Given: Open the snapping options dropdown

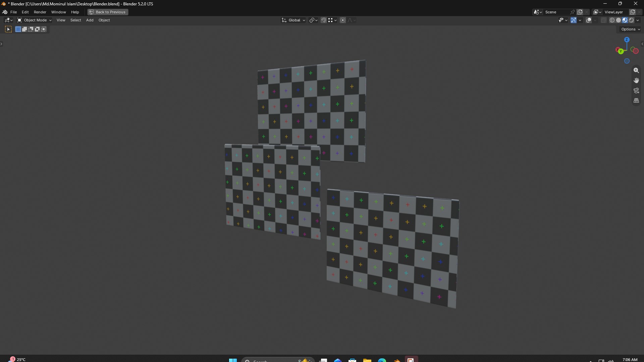Looking at the screenshot, I should coord(333,20).
